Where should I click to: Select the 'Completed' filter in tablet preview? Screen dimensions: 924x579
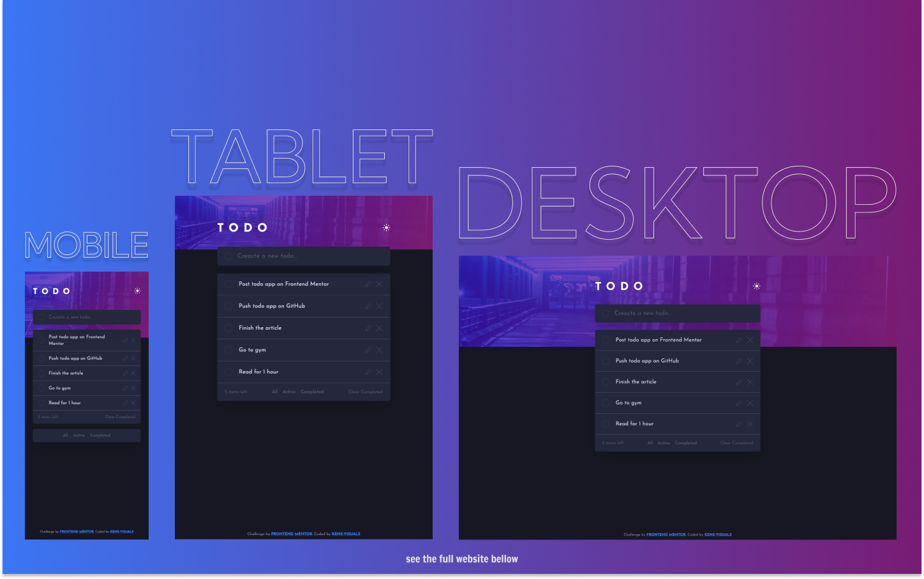pyautogui.click(x=312, y=392)
